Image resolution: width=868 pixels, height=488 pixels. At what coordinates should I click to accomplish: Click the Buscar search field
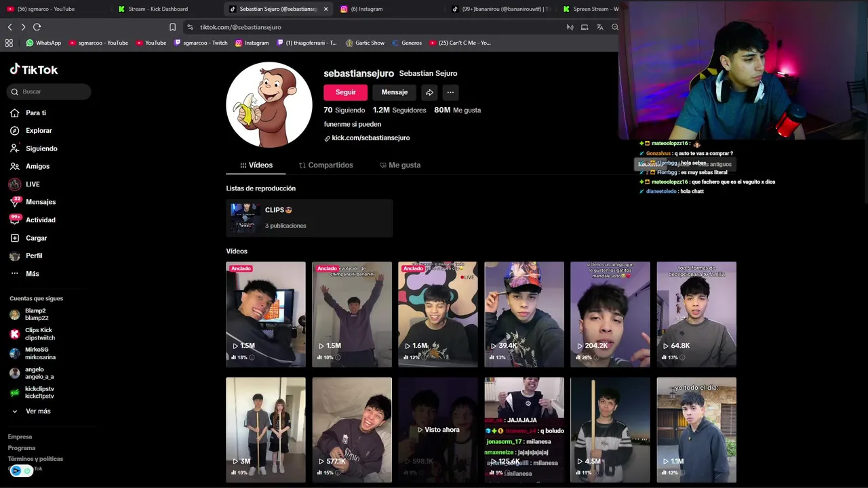point(49,91)
